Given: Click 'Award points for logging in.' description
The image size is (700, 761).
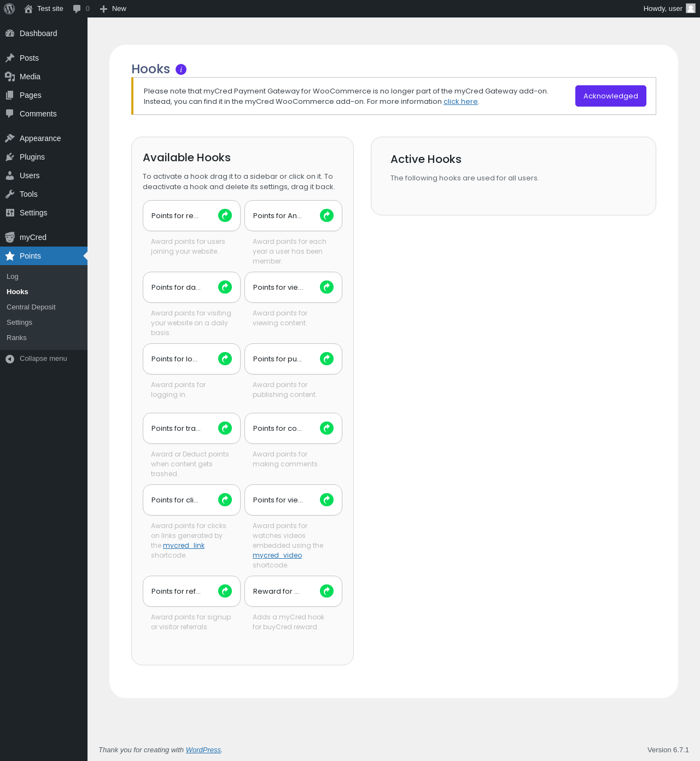Looking at the screenshot, I should pos(178,390).
